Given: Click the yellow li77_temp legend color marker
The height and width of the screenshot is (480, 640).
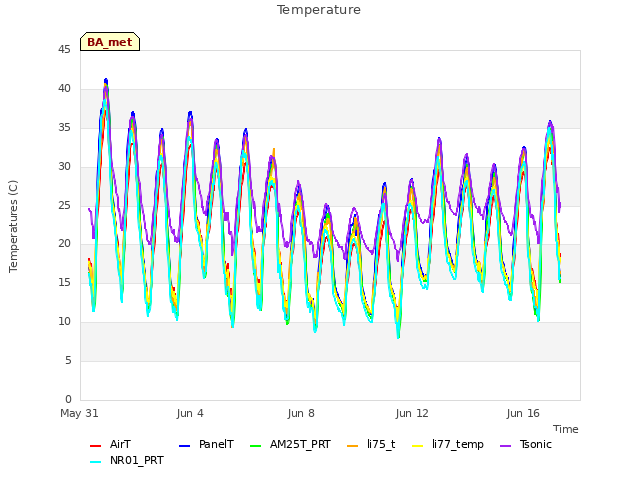Looking at the screenshot, I should [418, 446].
